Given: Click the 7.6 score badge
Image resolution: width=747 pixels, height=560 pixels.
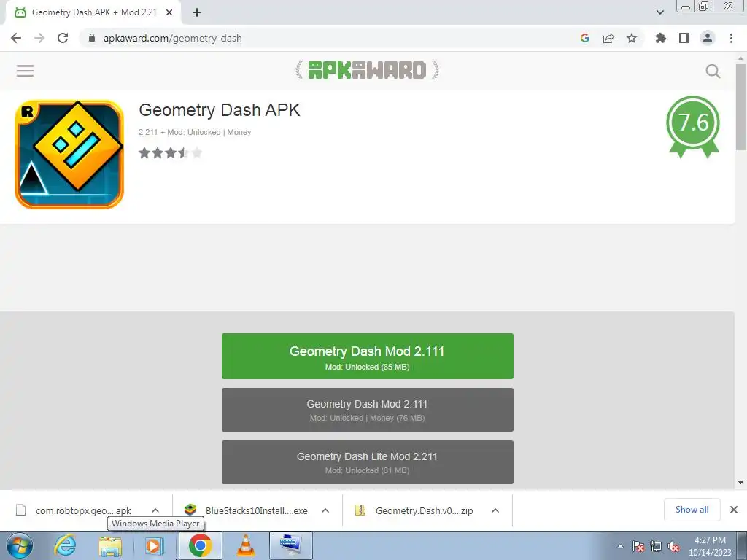Looking at the screenshot, I should tap(693, 126).
